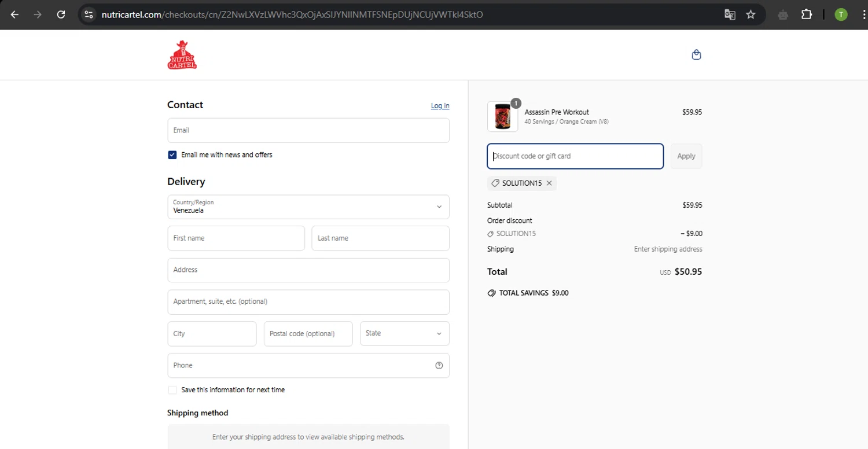Open the Country/Region dropdown
Screen dimensions: 868x449
point(308,207)
